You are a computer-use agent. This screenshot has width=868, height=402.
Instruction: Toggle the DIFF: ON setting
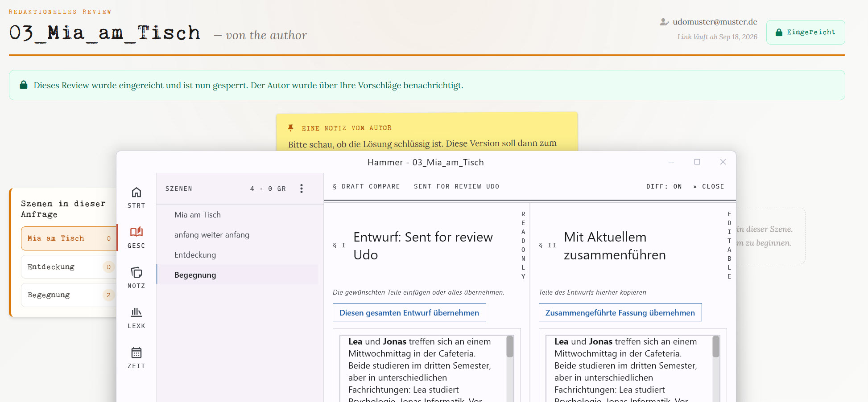pos(664,187)
